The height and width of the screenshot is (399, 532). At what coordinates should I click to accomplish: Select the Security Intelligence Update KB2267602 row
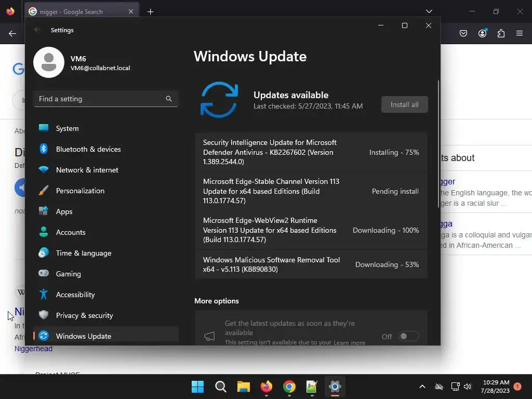click(311, 152)
